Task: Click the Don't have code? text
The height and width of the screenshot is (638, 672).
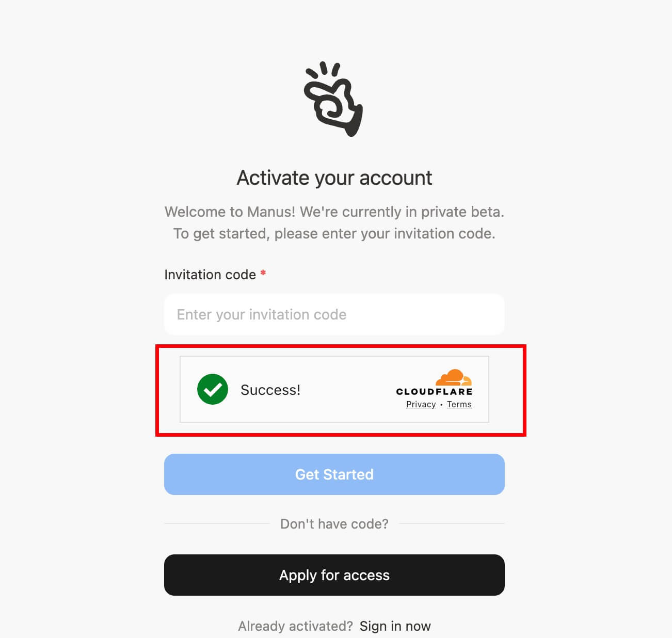Action: (x=334, y=524)
